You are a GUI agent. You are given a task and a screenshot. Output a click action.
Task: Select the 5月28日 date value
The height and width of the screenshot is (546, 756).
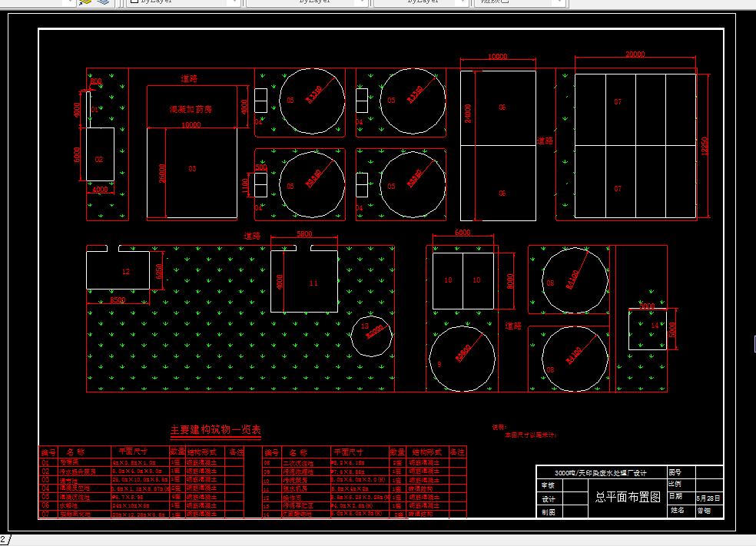coord(708,498)
